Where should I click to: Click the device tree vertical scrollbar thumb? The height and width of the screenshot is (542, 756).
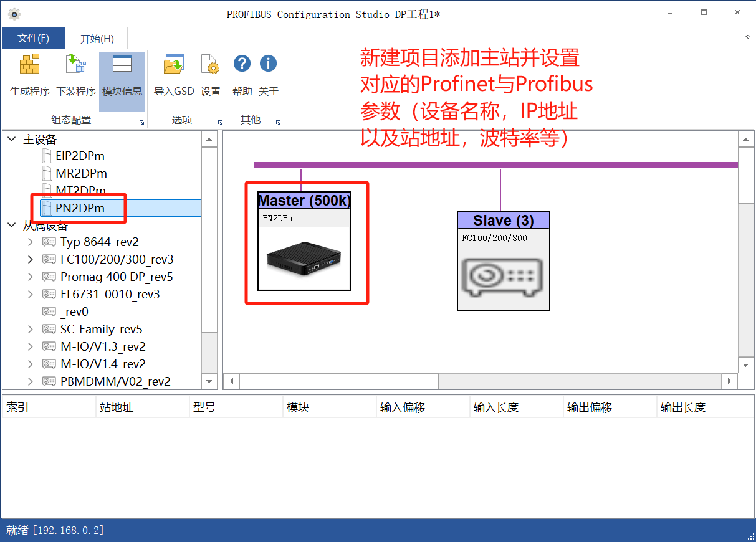click(209, 240)
